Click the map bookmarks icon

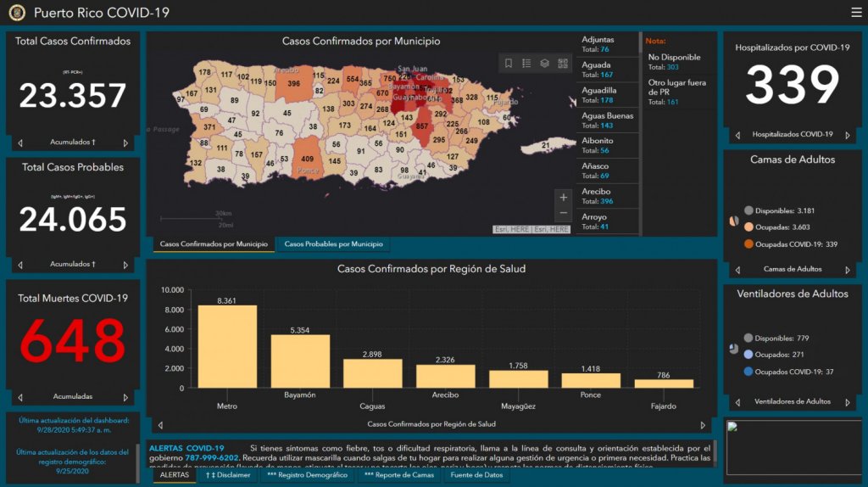coord(509,64)
